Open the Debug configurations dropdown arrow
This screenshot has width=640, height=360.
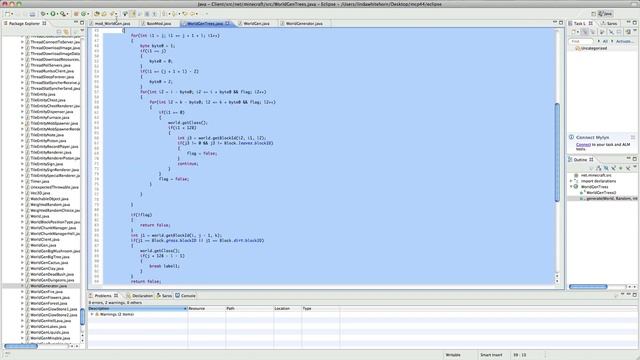pos(47,14)
